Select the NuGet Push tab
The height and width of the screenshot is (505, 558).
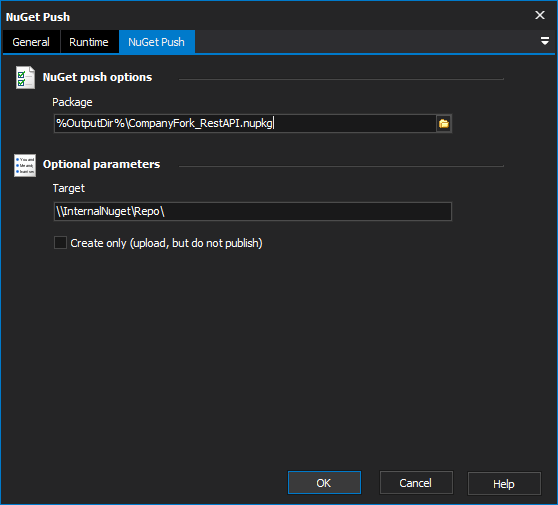[x=157, y=42]
